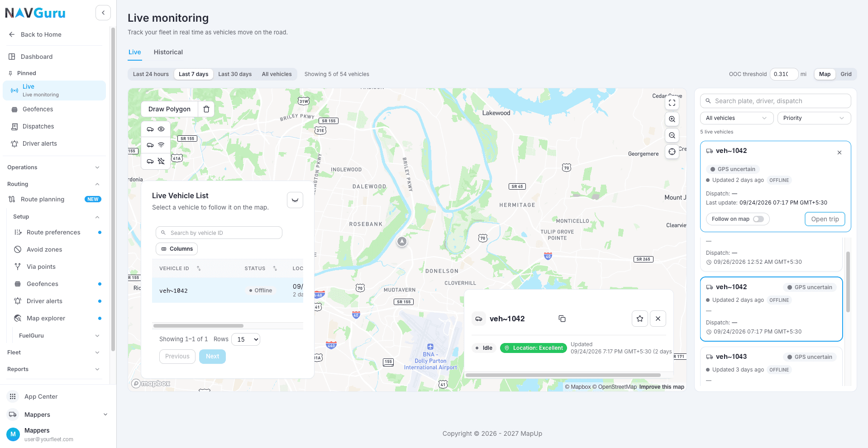Select the Last 24 hours filter
Viewport: 868px width, 448px height.
click(151, 74)
